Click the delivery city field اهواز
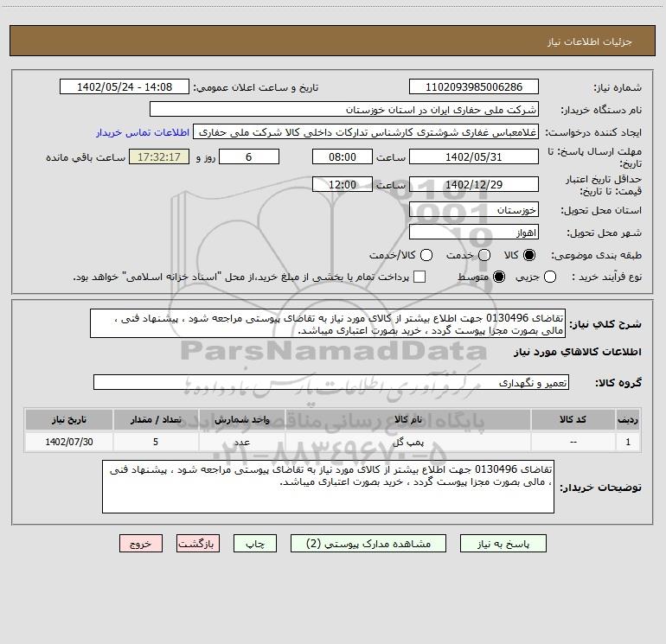 pyautogui.click(x=474, y=233)
